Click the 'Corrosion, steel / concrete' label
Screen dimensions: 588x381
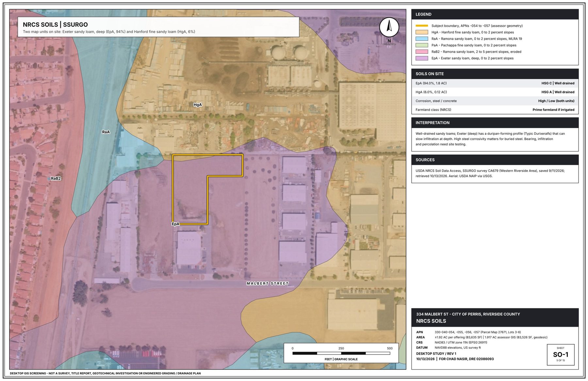(x=436, y=101)
